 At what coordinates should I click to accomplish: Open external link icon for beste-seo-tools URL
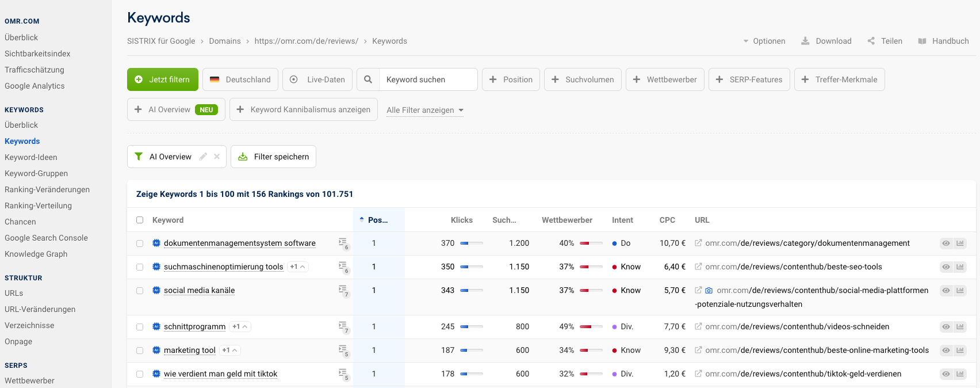698,267
